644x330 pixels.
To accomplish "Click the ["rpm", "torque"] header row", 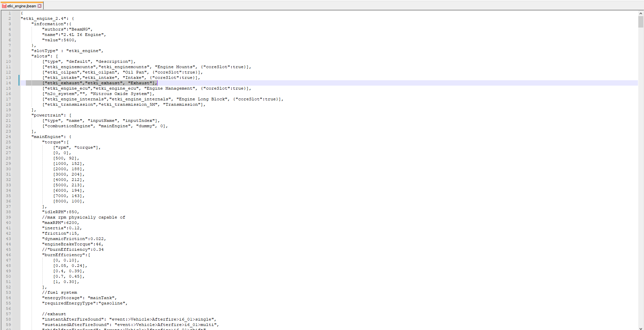I will (x=77, y=147).
